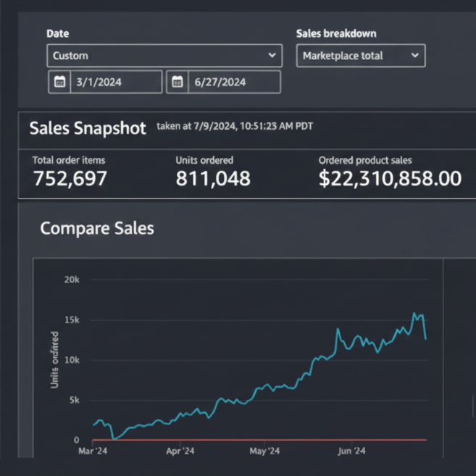The height and width of the screenshot is (476, 476).
Task: Click the 20k y-axis label
Action: click(72, 280)
